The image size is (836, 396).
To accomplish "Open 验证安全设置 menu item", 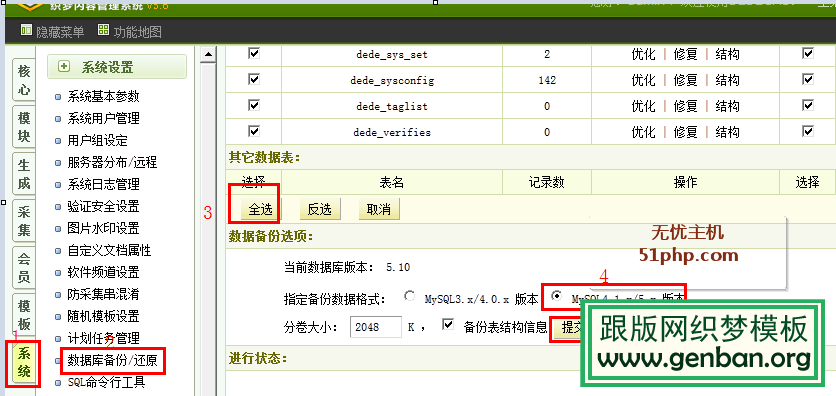I will 103,206.
